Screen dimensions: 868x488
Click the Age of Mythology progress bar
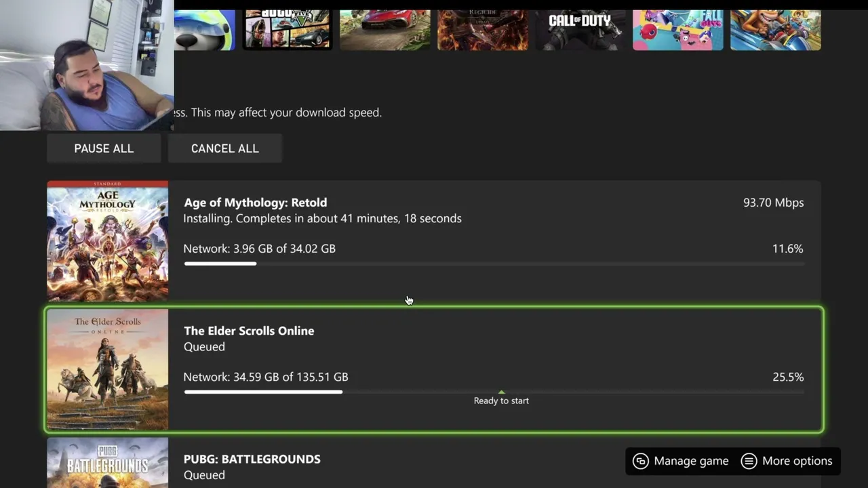coord(494,264)
